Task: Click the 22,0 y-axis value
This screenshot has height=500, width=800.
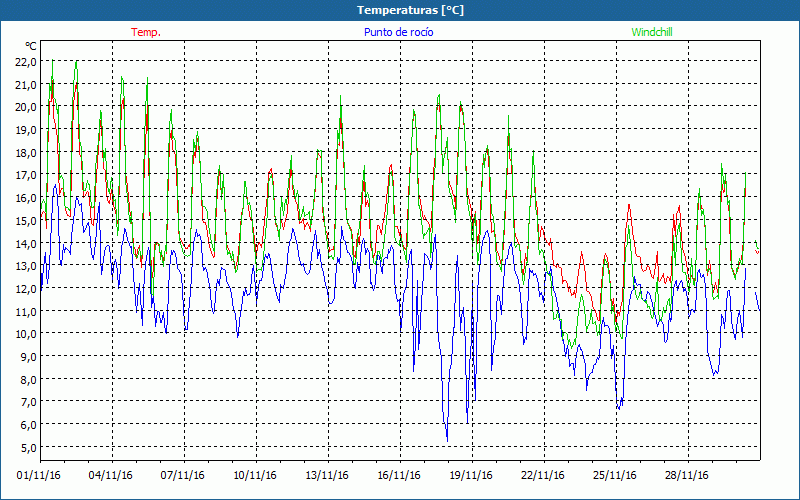Action: (27, 62)
